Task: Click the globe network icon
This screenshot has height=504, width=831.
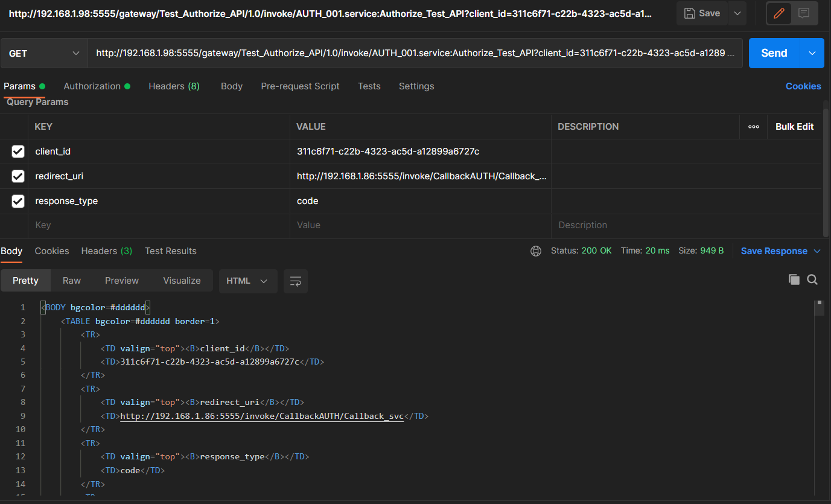Action: [x=535, y=251]
